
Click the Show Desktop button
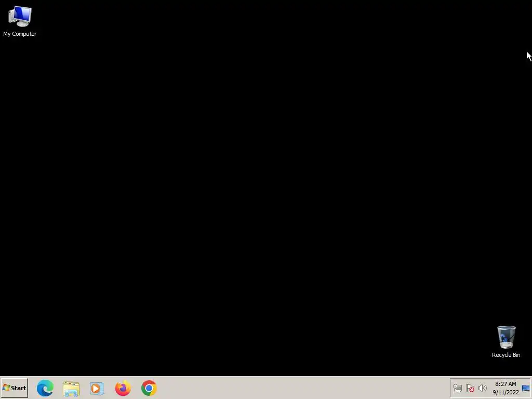coord(526,388)
